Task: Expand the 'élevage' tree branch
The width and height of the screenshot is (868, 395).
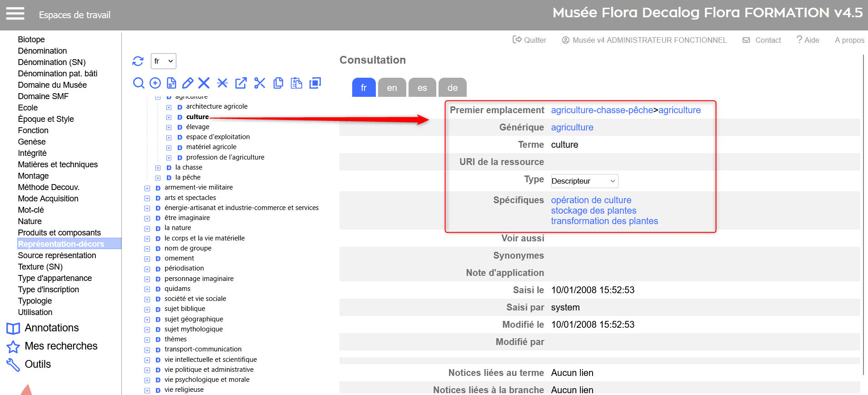Action: [169, 127]
